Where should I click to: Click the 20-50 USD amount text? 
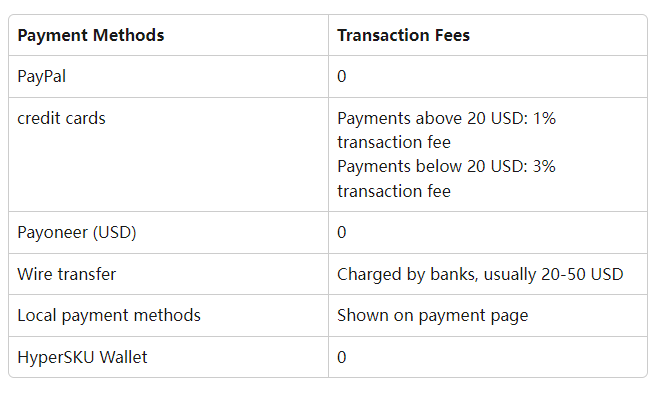pyautogui.click(x=582, y=274)
